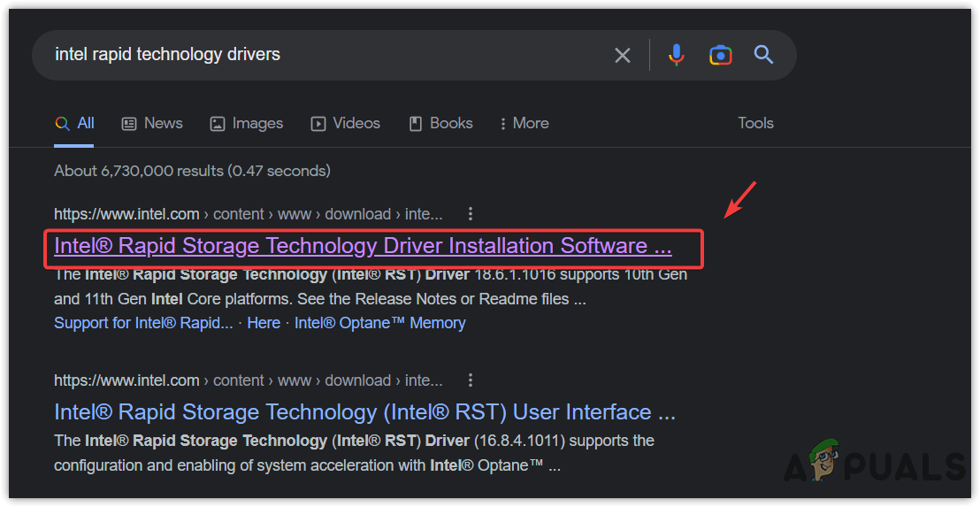Open Google Lens camera search icon
The image size is (980, 507).
pos(720,55)
